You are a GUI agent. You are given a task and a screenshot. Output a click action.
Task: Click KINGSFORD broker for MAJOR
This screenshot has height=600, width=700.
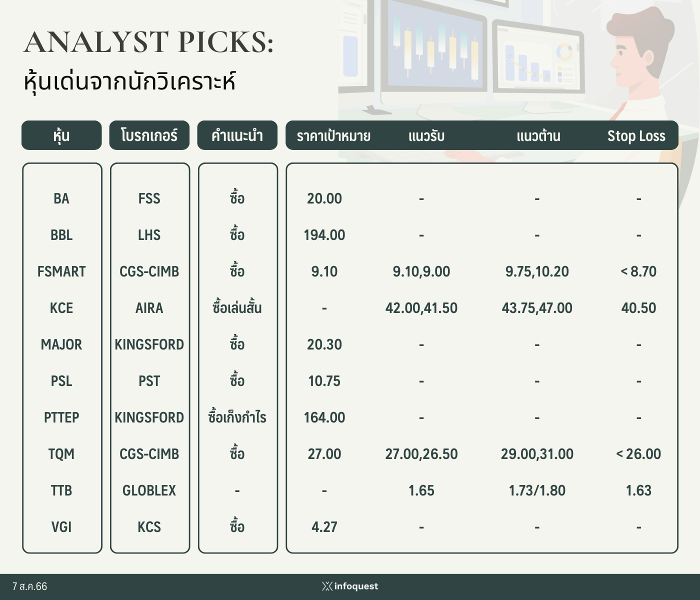149,344
